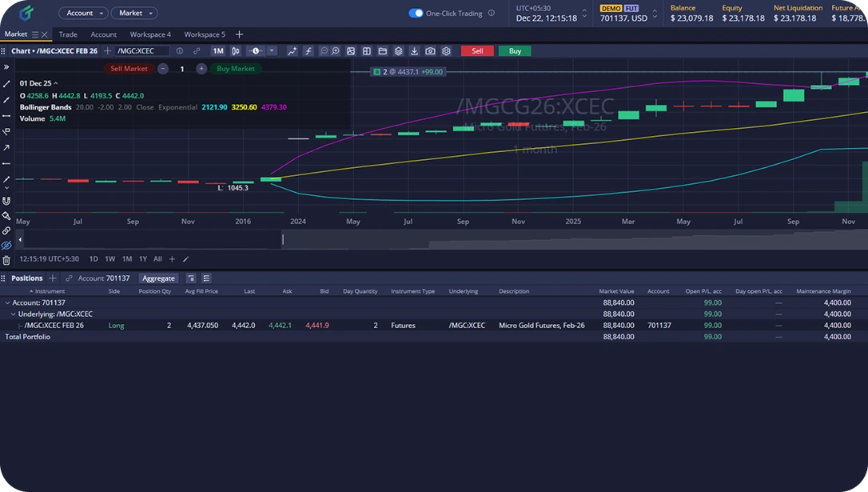Click the Buy Market button
Image resolution: width=868 pixels, height=492 pixels.
tap(235, 69)
